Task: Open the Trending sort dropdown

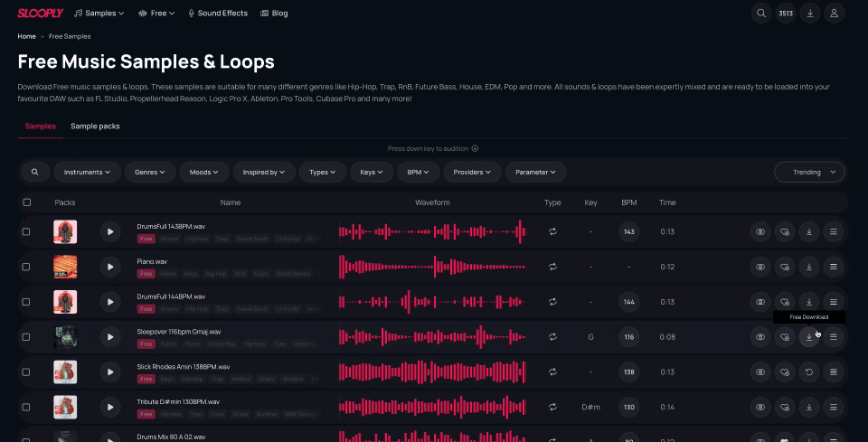Action: pos(809,172)
